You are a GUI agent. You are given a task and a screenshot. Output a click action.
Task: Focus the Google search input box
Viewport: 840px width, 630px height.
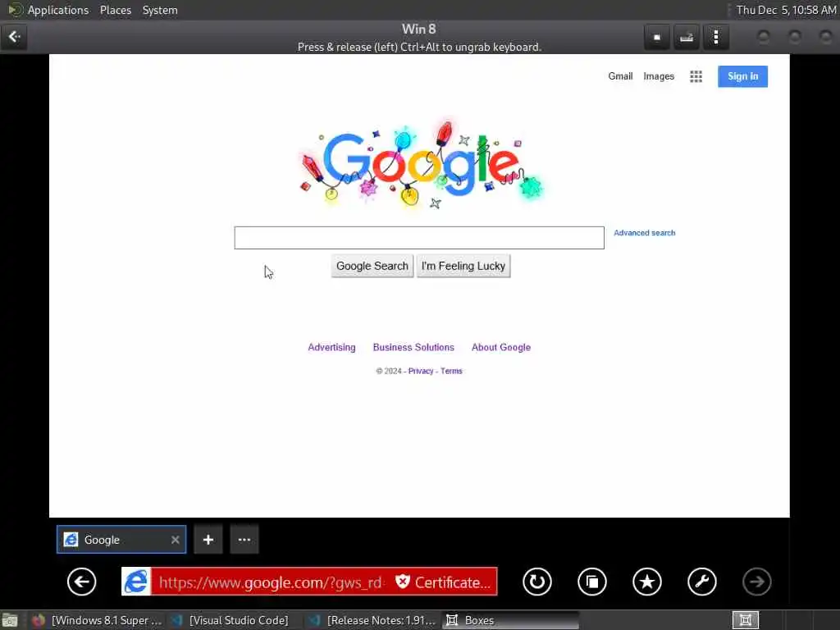419,238
